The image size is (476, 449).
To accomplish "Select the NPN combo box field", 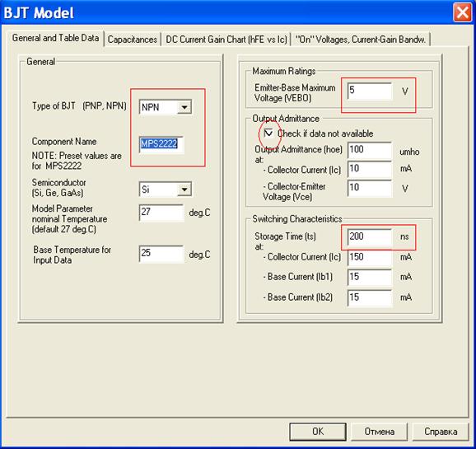I will [x=166, y=107].
